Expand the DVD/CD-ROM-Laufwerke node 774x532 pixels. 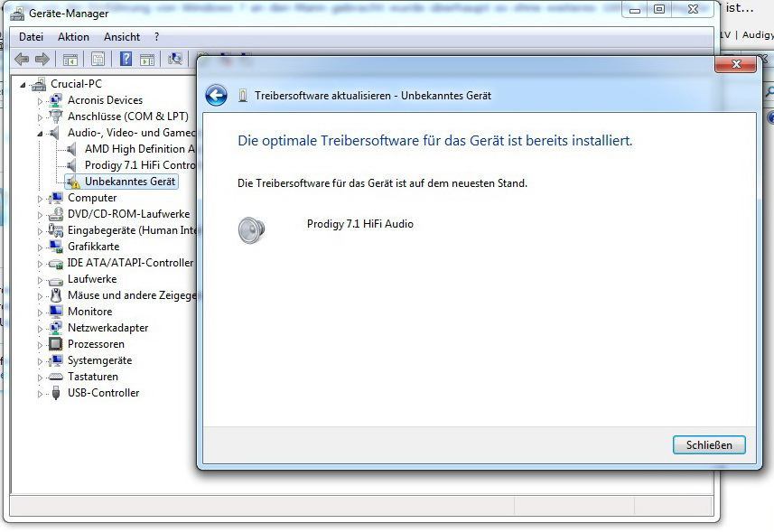(40, 215)
